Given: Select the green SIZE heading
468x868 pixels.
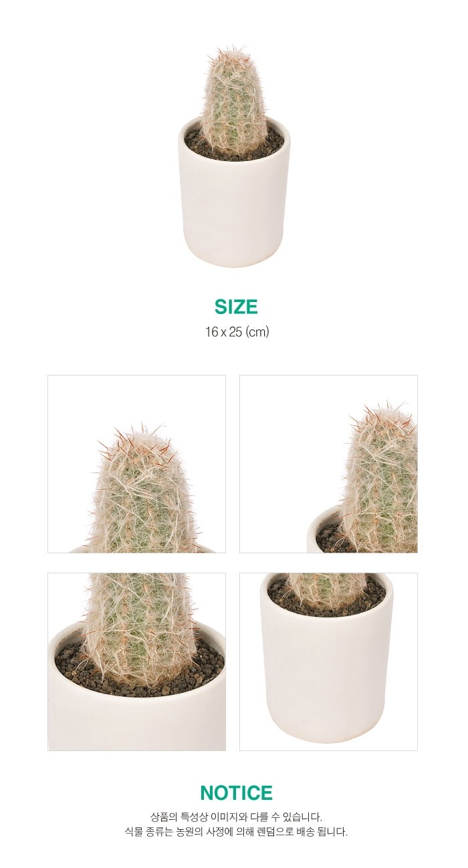Looking at the screenshot, I should [236, 307].
